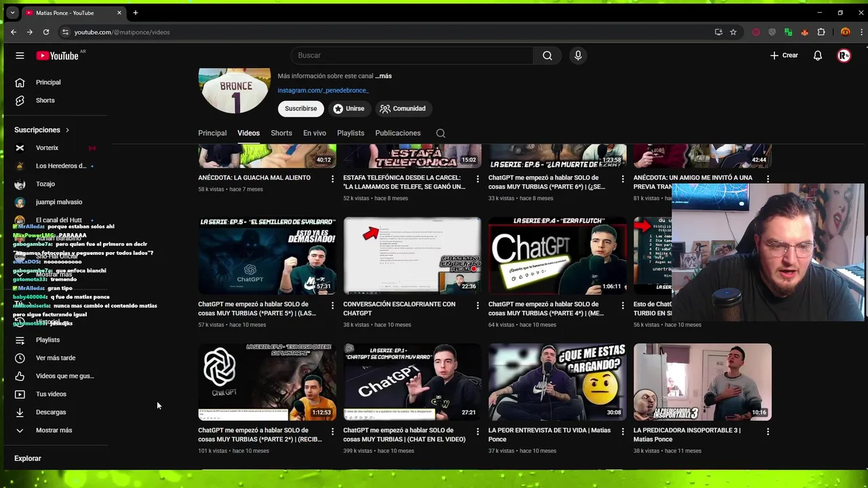The image size is (868, 488).
Task: Play the EP.1 ChatGPT se comporta thumbnail
Action: [412, 382]
